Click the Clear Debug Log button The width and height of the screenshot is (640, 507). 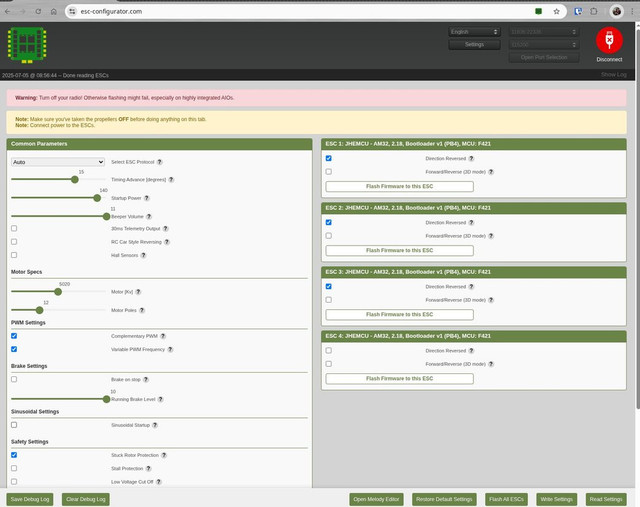pos(86,499)
